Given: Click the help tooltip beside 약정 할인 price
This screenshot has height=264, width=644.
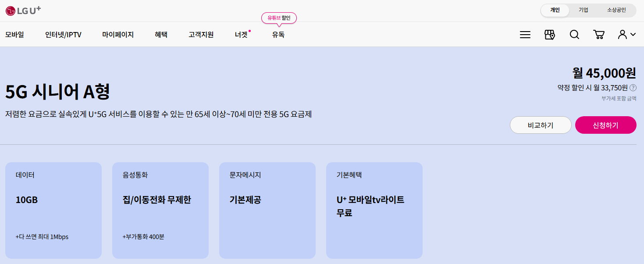Looking at the screenshot, I should coord(633,88).
